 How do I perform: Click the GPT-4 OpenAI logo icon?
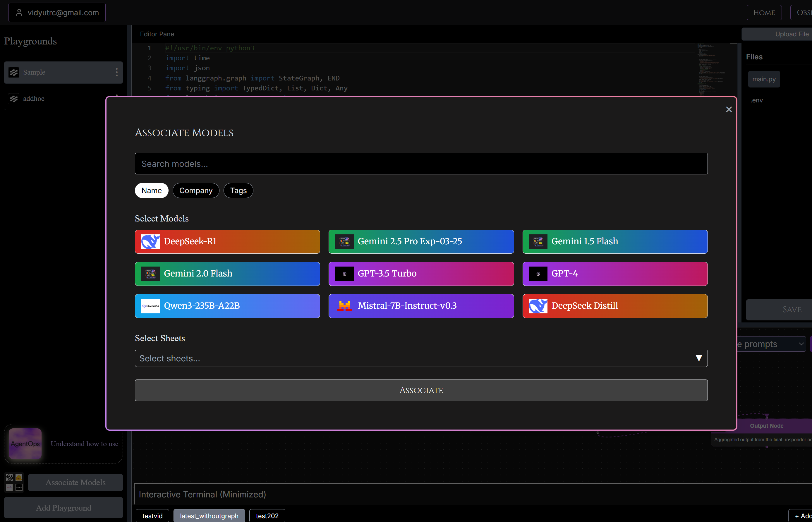click(x=538, y=274)
